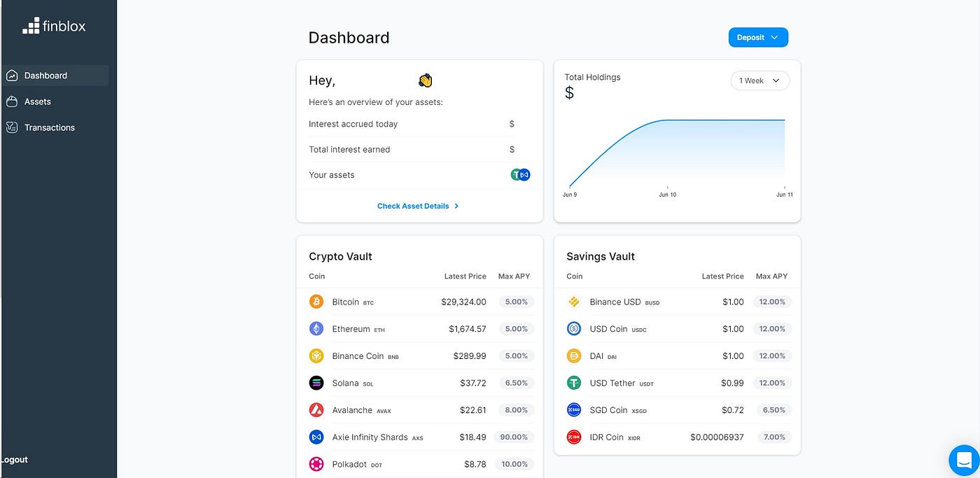Click the Axie Infinity Shards row icon
This screenshot has width=980, height=478.
[x=316, y=437]
